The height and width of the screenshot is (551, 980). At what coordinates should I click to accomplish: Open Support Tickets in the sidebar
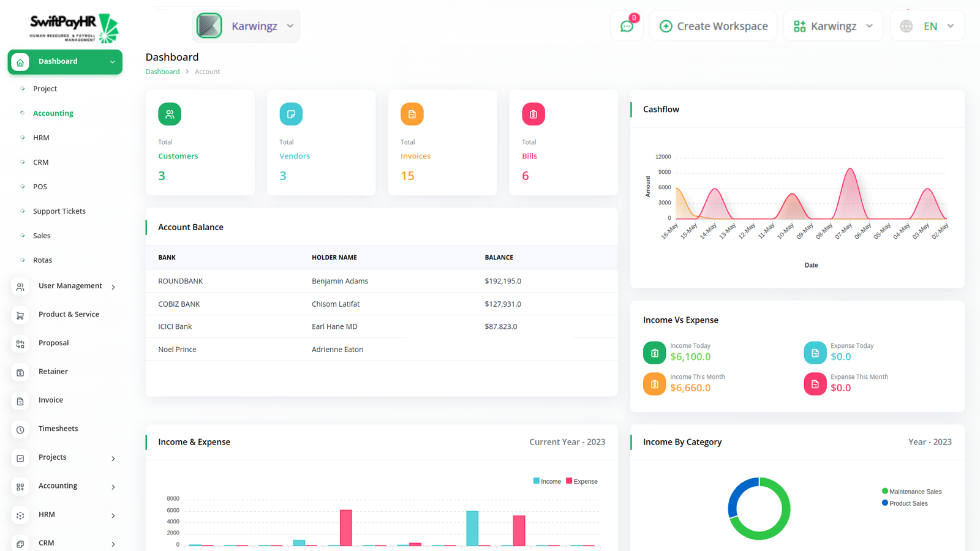point(59,211)
